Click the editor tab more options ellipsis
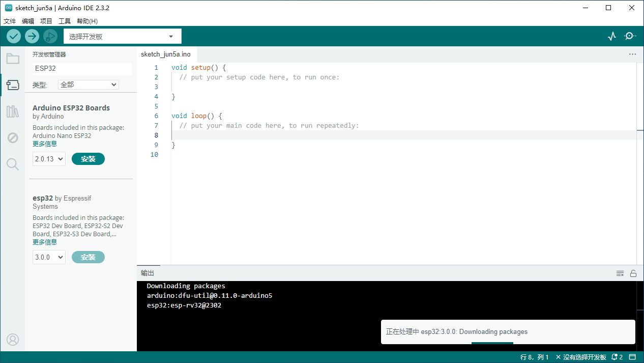 point(632,54)
